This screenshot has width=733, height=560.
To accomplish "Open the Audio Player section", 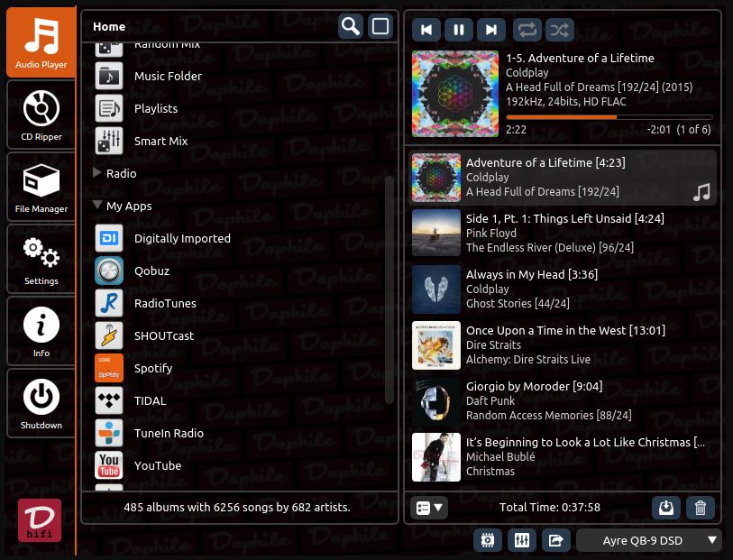I will point(41,42).
